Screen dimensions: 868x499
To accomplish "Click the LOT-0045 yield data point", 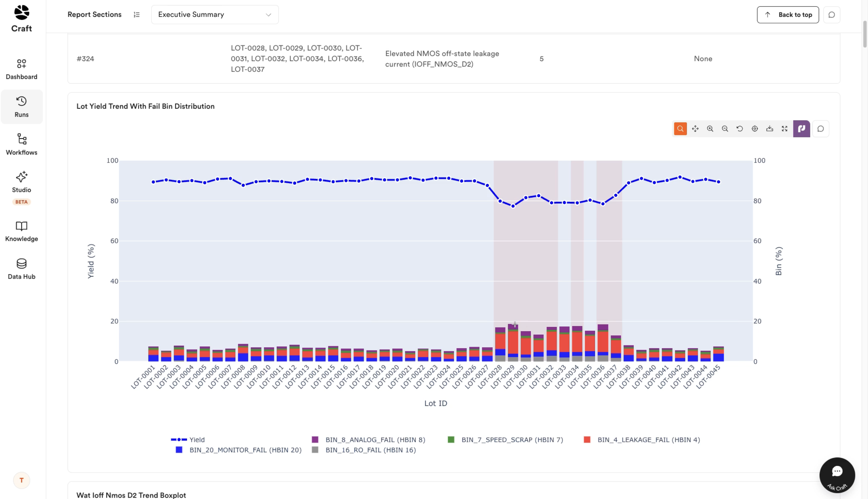I will [x=718, y=182].
